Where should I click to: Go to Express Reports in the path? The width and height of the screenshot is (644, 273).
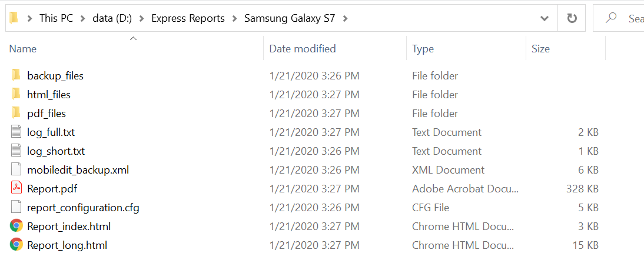pyautogui.click(x=188, y=18)
